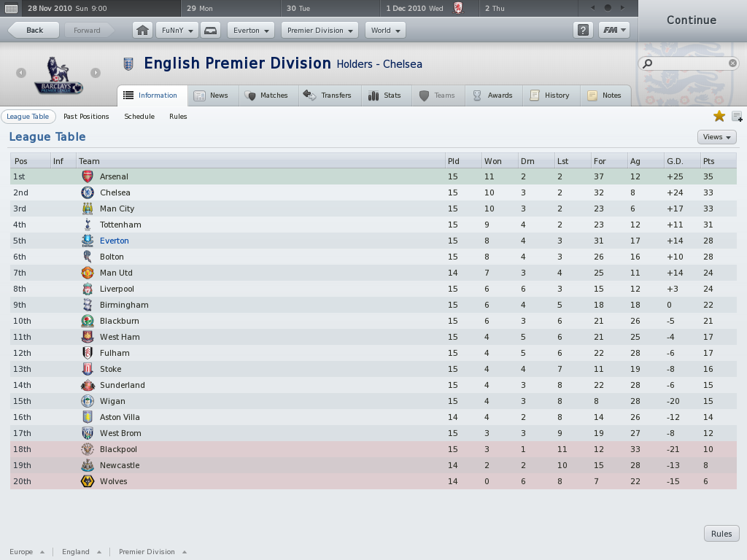747x560 pixels.
Task: Go to next competition arrow
Action: click(x=96, y=73)
